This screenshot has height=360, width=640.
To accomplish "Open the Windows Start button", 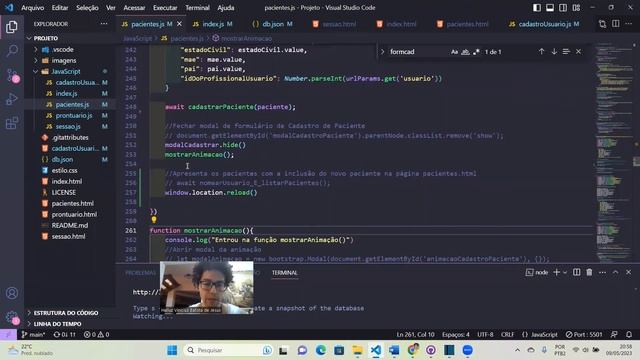I will coord(172,350).
